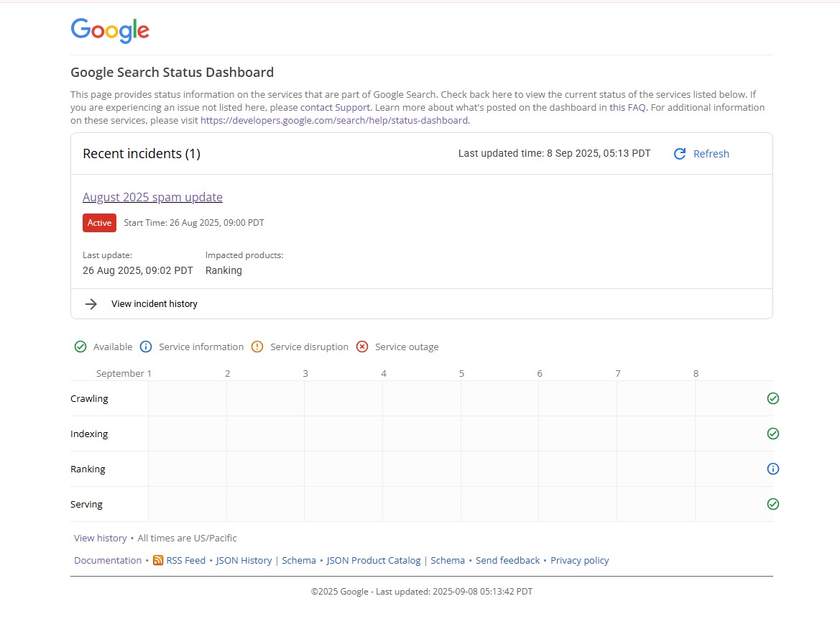Viewport: 840px width, 637px height.
Task: Click the blue Service information legend icon
Action: pos(146,347)
